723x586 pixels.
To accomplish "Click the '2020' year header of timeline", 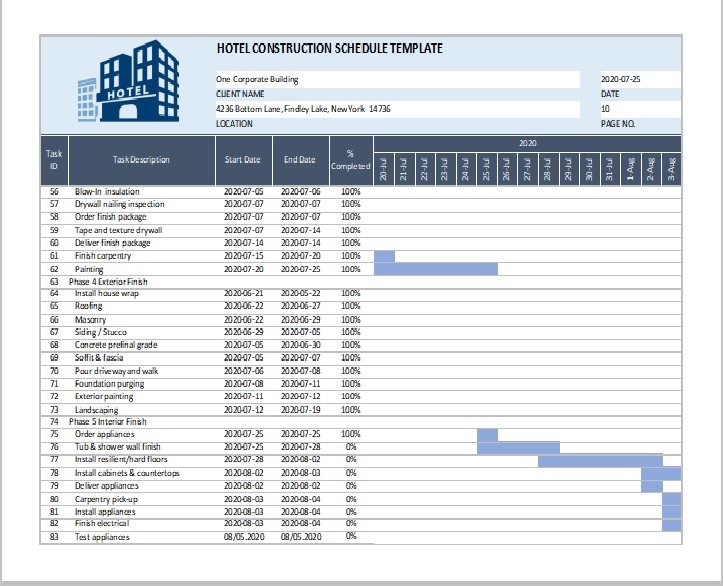I will [x=527, y=143].
